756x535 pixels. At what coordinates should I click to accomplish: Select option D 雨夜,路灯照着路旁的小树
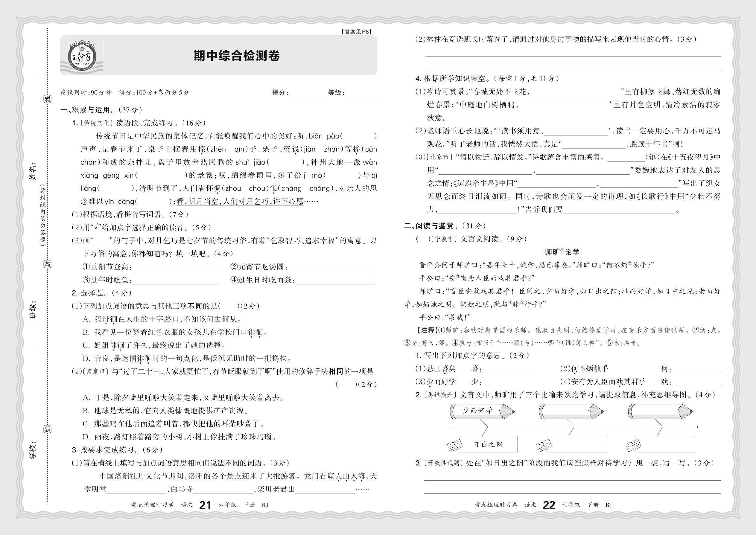click(179, 437)
